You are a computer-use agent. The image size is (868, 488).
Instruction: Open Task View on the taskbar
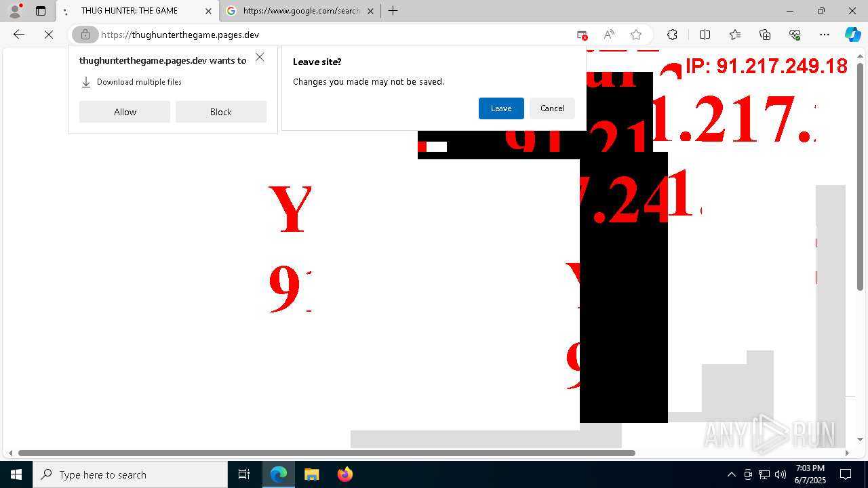[x=244, y=474]
